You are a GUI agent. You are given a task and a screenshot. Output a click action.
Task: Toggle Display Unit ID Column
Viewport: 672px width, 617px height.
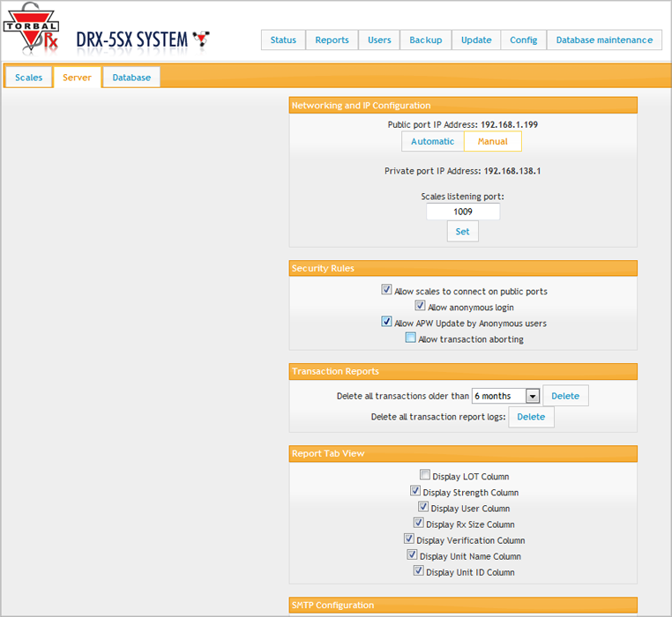click(x=418, y=570)
